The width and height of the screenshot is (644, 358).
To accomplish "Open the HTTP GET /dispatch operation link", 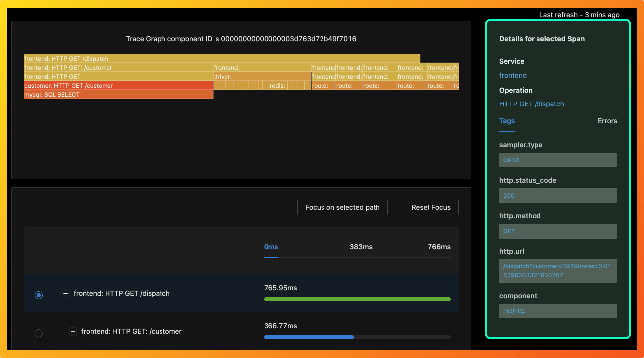I will 532,104.
